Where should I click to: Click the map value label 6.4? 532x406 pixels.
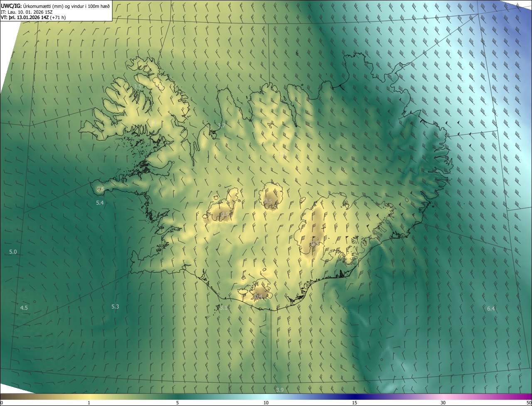(491, 308)
